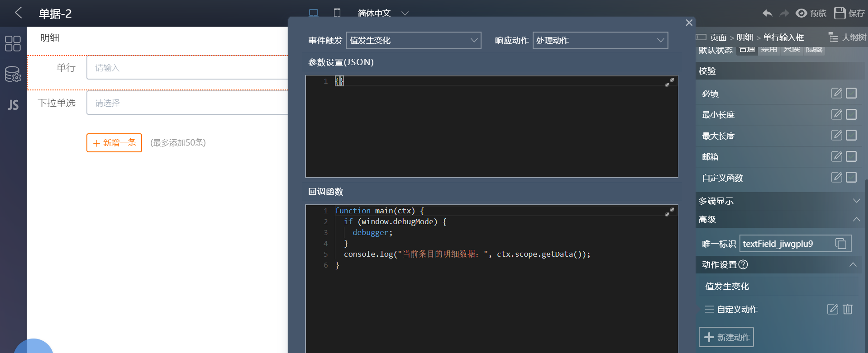
Task: Enable the 最小长度 checkbox
Action: (851, 114)
